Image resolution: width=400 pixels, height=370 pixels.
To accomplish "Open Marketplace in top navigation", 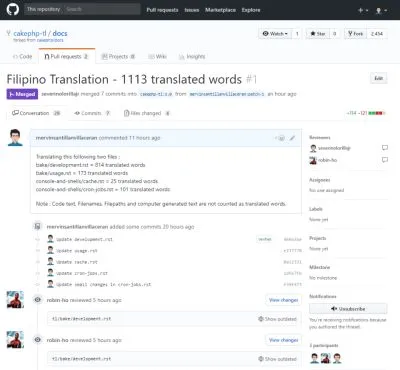I will click(x=220, y=10).
